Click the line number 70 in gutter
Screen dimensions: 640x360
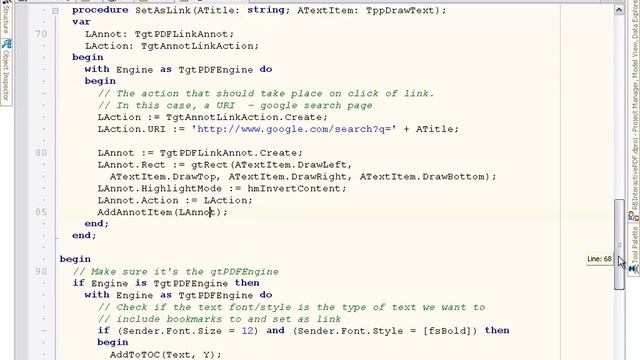pyautogui.click(x=41, y=34)
